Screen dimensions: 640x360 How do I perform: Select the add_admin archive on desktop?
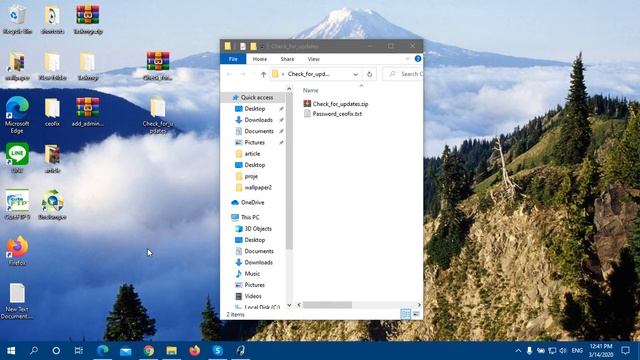pos(87,112)
